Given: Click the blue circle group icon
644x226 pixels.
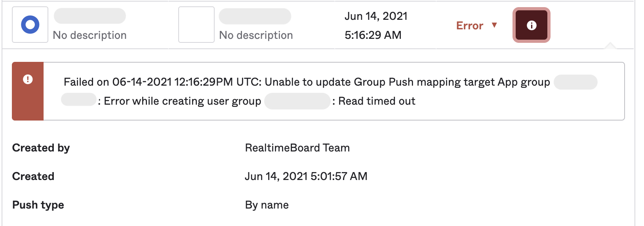Looking at the screenshot, I should (x=30, y=25).
